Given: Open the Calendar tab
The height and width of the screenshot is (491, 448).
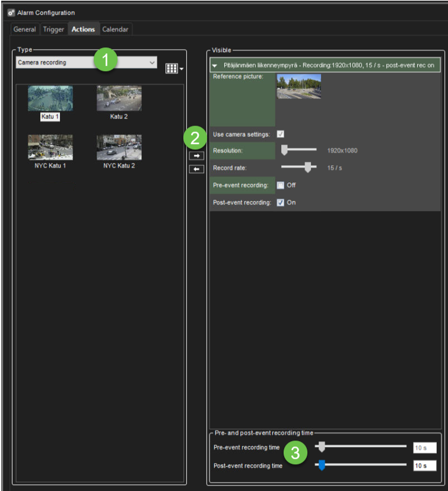Looking at the screenshot, I should (x=115, y=29).
